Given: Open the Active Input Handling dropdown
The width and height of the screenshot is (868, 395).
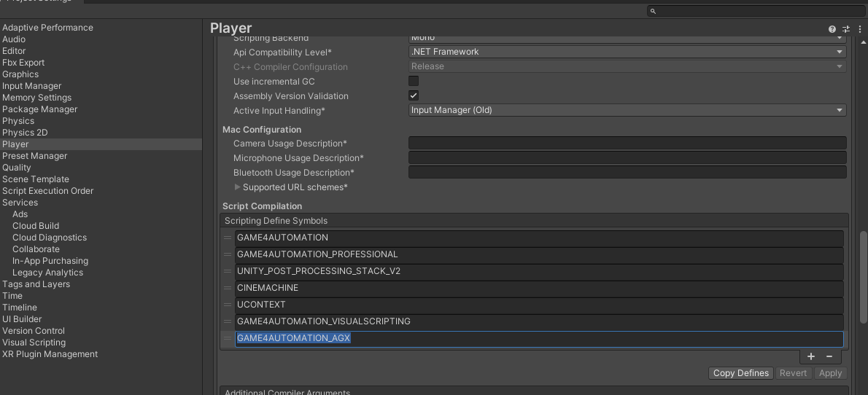Looking at the screenshot, I should click(x=627, y=110).
